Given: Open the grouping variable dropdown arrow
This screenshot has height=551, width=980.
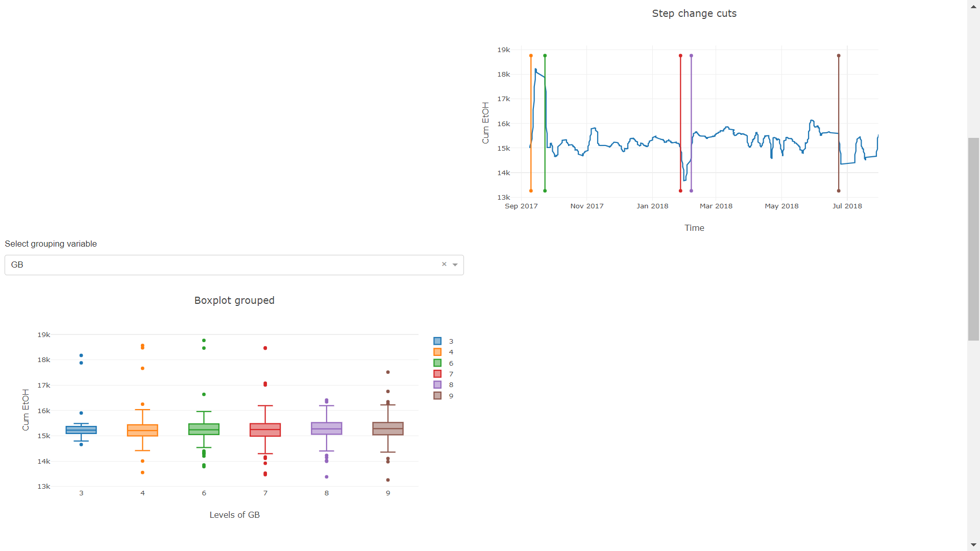Looking at the screenshot, I should click(x=455, y=265).
